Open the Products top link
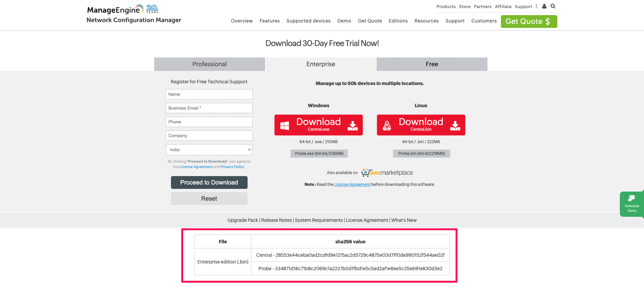This screenshot has height=287, width=644. coord(446,6)
